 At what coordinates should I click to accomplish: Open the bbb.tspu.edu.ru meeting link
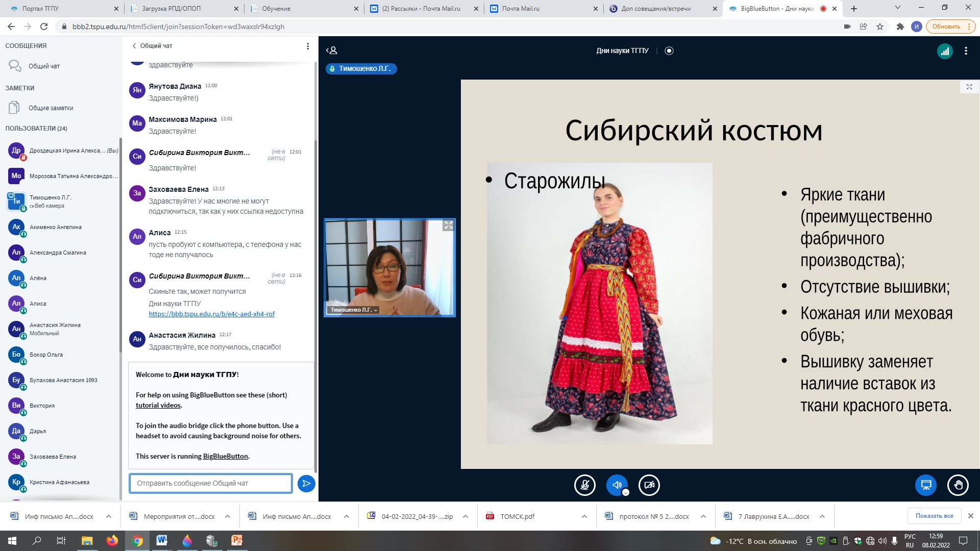pos(212,314)
